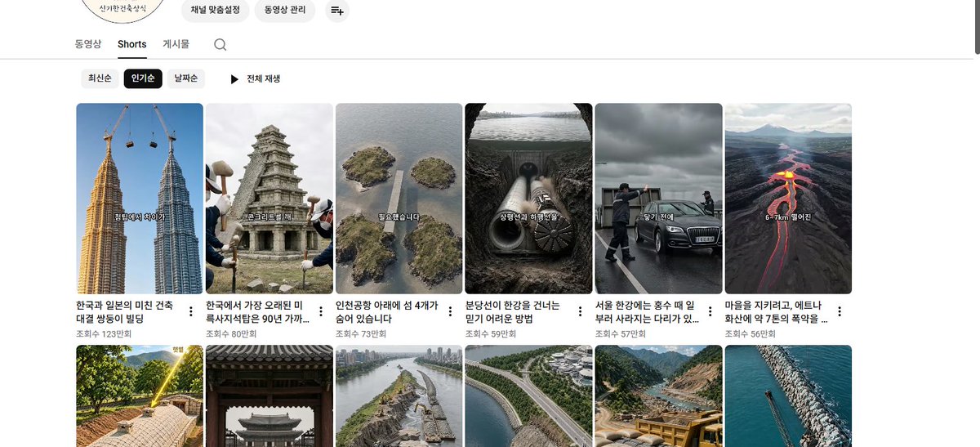Open more options for 인천공항 섬 4개 short
The image size is (980, 447).
pos(450,311)
